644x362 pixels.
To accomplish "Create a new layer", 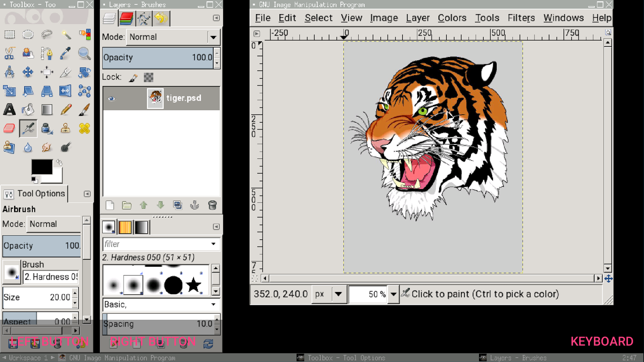I will tap(109, 205).
